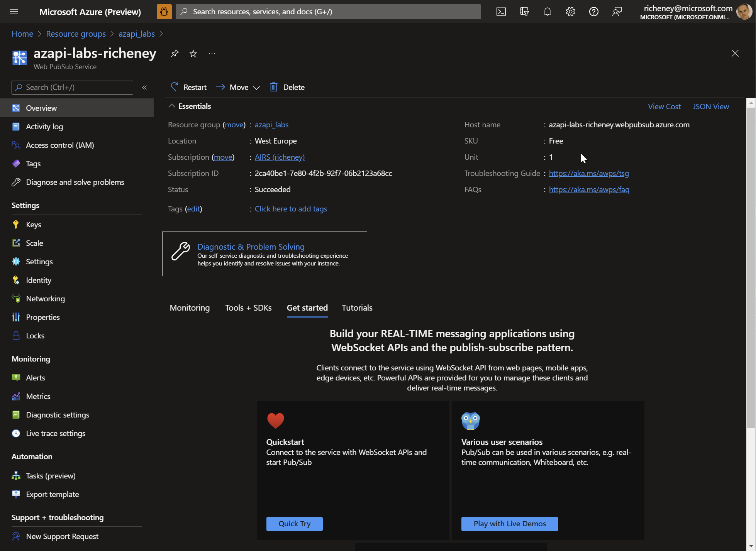Open the directories and subscriptions filter icon
756x551 pixels.
[x=524, y=12]
